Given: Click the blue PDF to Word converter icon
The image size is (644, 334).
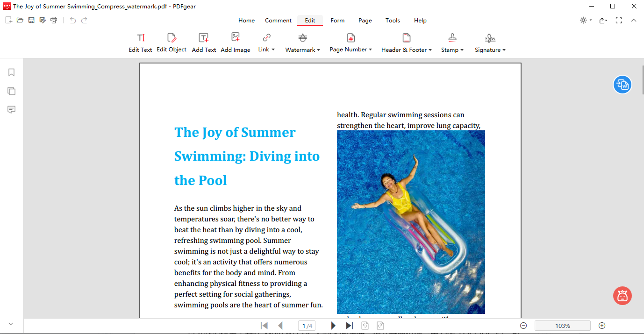Looking at the screenshot, I should pyautogui.click(x=622, y=85).
